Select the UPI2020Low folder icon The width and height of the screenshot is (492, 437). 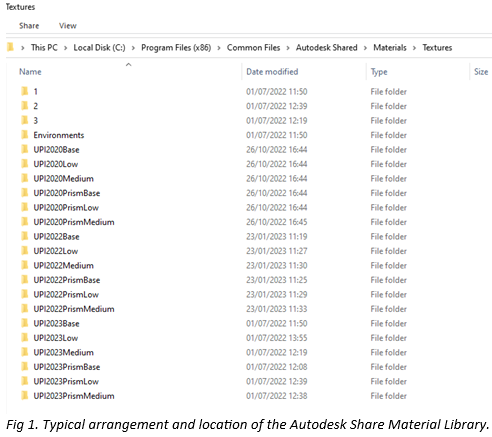point(25,164)
